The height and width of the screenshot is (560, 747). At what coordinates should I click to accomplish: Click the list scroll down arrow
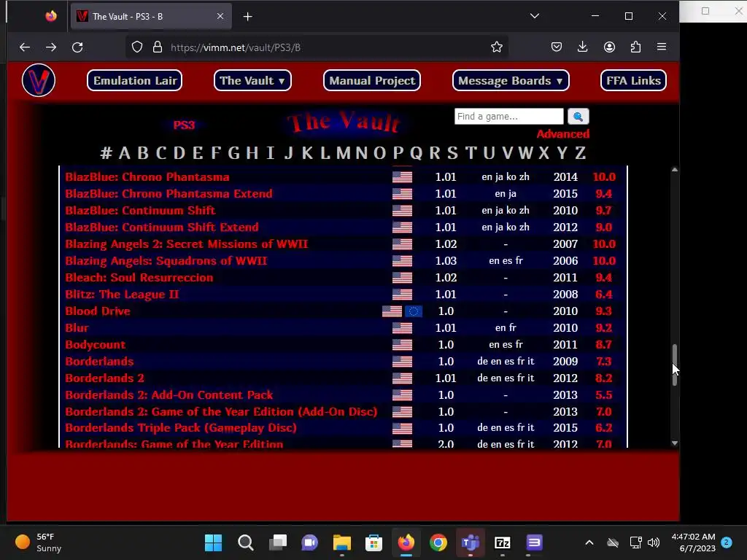pyautogui.click(x=675, y=443)
